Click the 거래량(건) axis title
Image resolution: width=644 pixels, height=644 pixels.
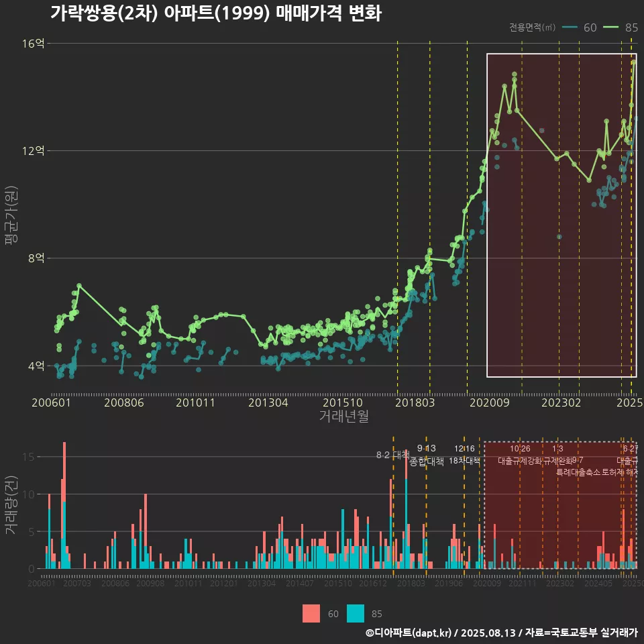tap(11, 505)
